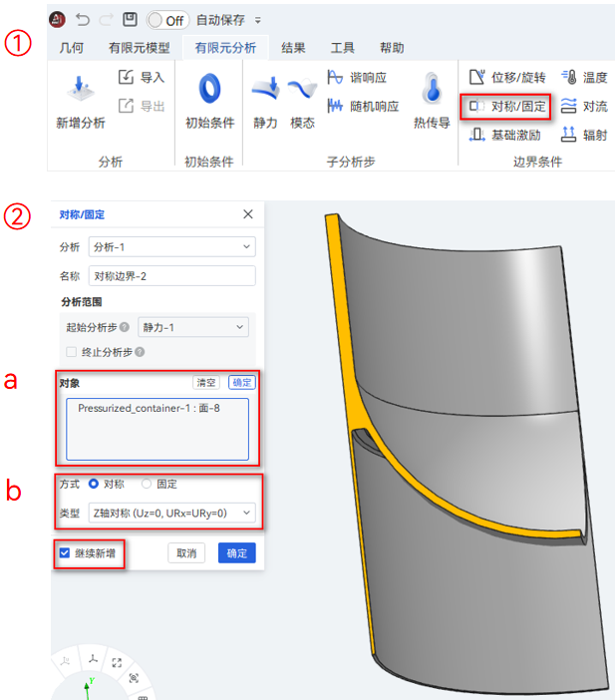
Task: Click the zoom-to-selection icon in view wheel
Action: (134, 678)
